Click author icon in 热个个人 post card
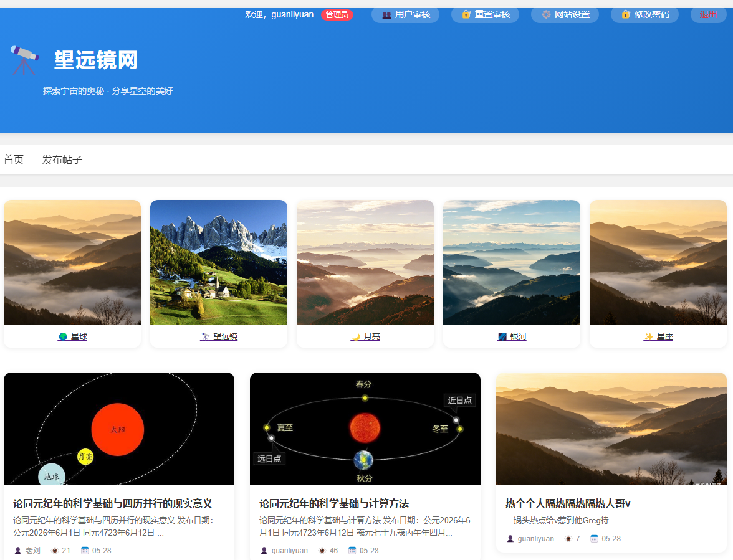733x560 pixels. [510, 539]
